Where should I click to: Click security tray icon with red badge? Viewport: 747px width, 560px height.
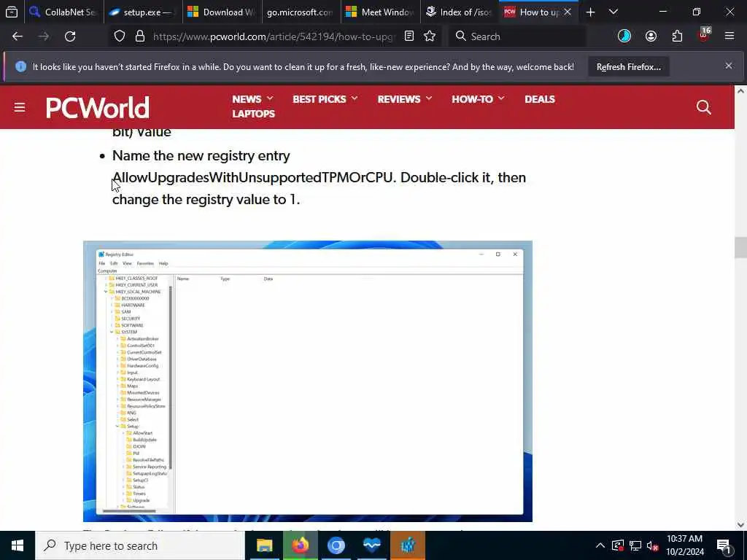618,545
